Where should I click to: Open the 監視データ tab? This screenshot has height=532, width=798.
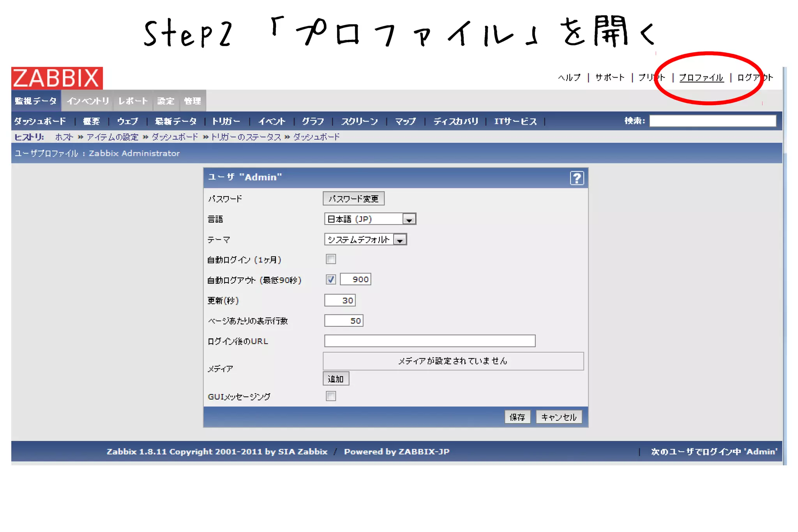[x=36, y=101]
